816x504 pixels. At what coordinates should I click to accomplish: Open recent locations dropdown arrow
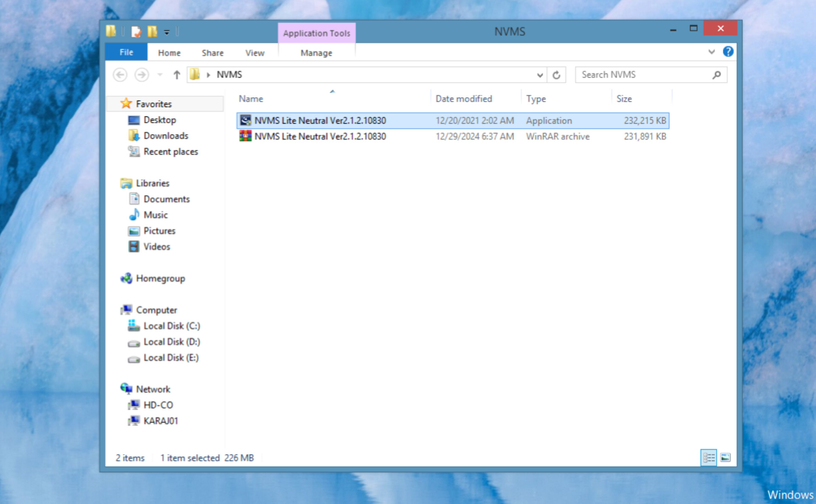[160, 75]
